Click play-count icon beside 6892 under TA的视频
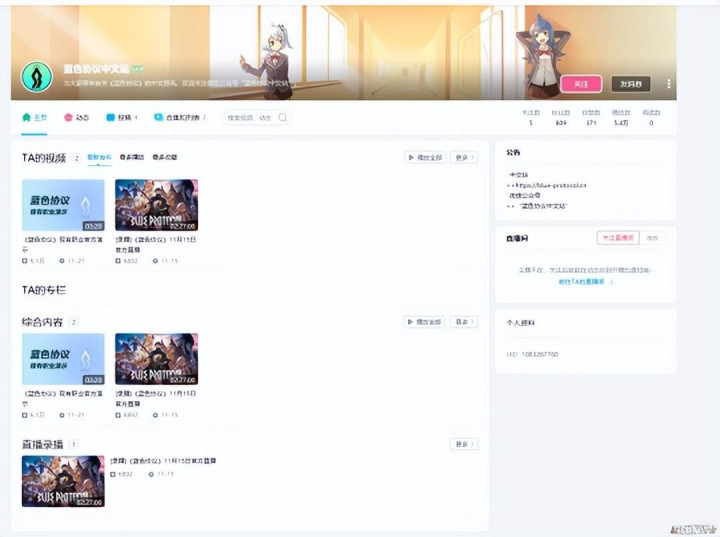The width and height of the screenshot is (720, 537). (118, 260)
